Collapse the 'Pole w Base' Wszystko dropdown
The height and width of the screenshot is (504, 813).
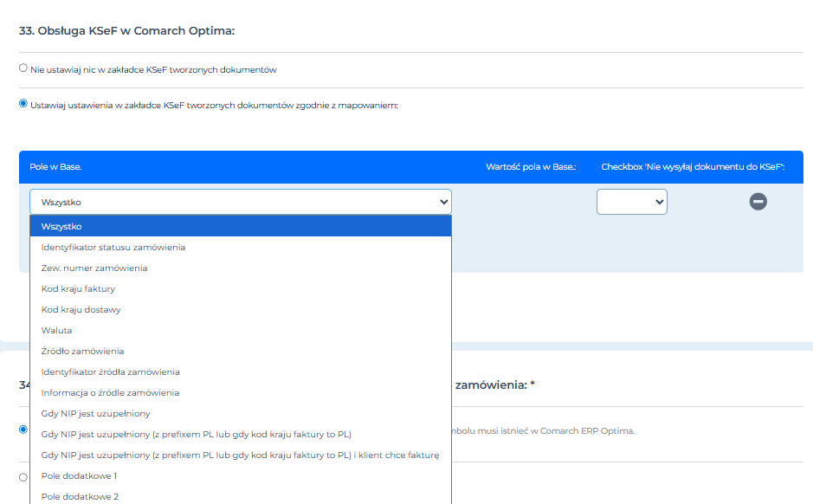point(241,202)
